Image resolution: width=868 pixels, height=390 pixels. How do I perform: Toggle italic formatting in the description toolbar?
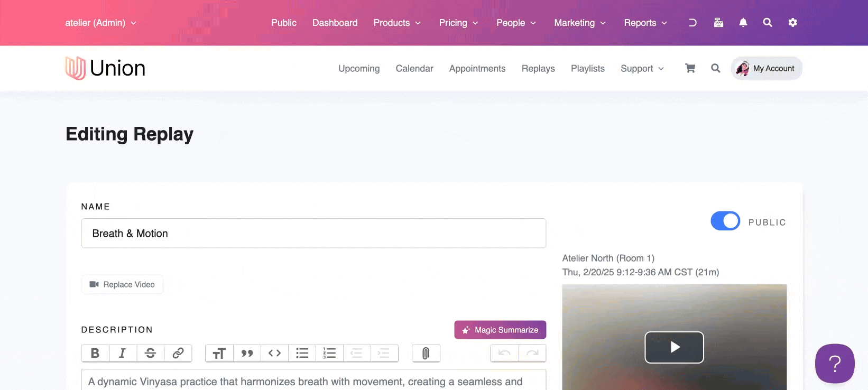click(x=123, y=353)
